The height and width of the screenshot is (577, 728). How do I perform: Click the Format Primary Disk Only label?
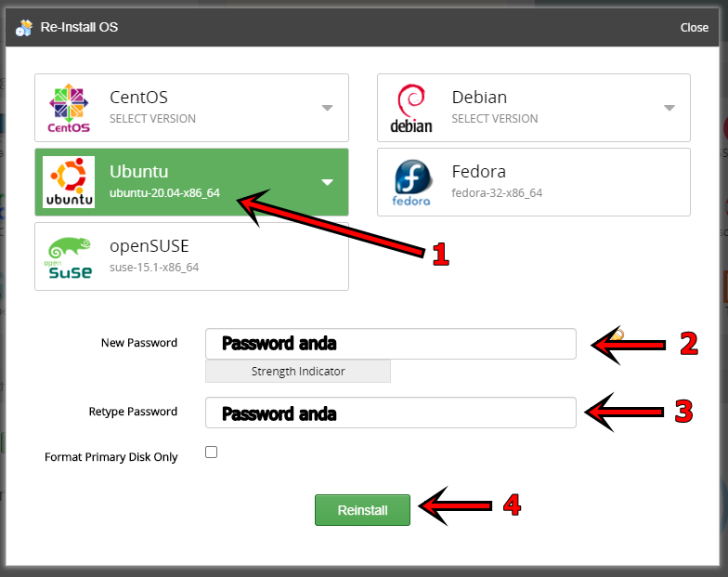(x=111, y=457)
